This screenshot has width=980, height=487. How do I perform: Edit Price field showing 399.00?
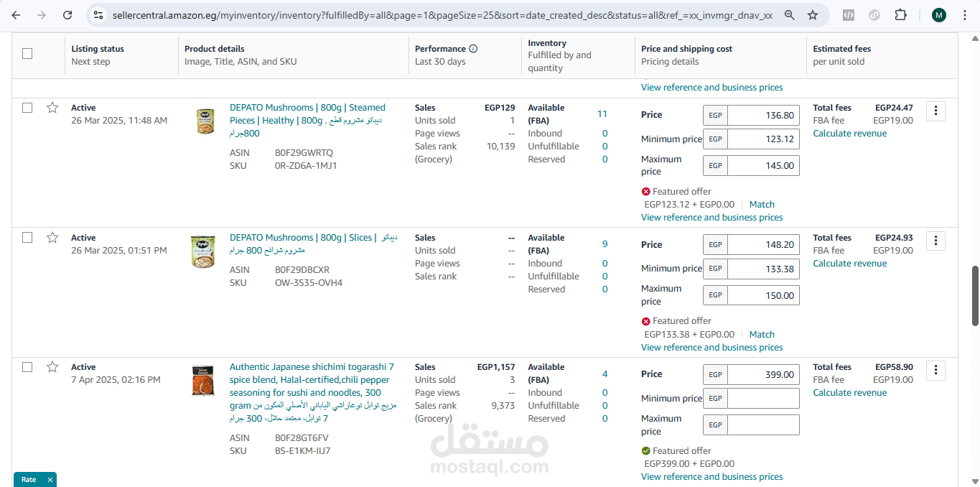[x=763, y=374]
